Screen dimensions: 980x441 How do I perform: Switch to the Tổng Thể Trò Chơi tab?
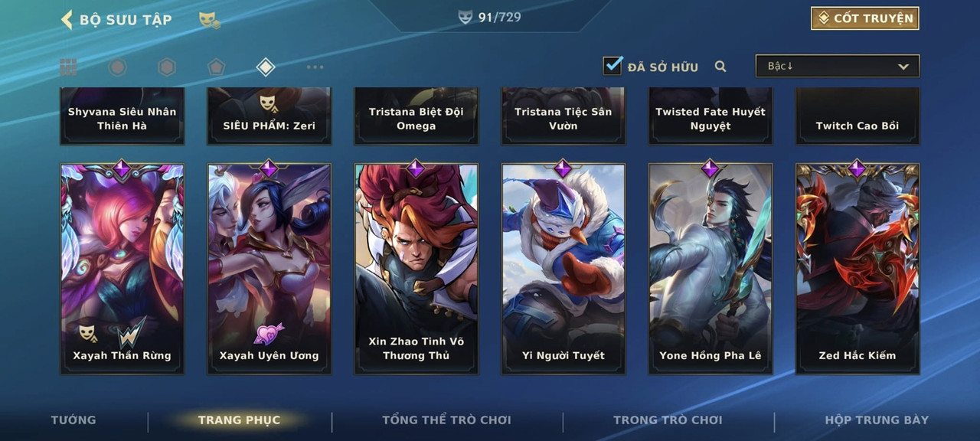[x=446, y=420]
